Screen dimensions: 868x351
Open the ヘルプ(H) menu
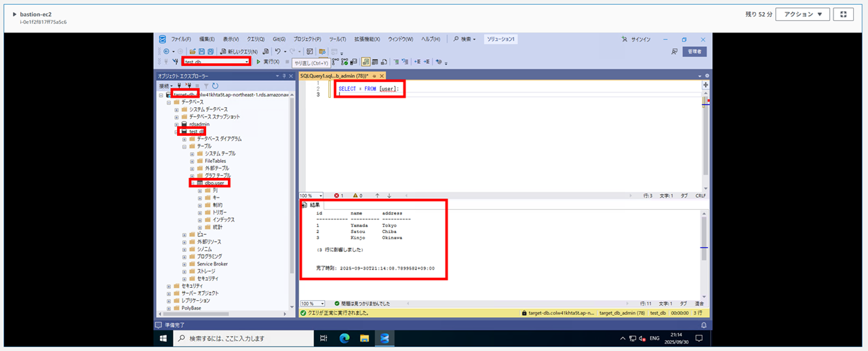coord(431,39)
